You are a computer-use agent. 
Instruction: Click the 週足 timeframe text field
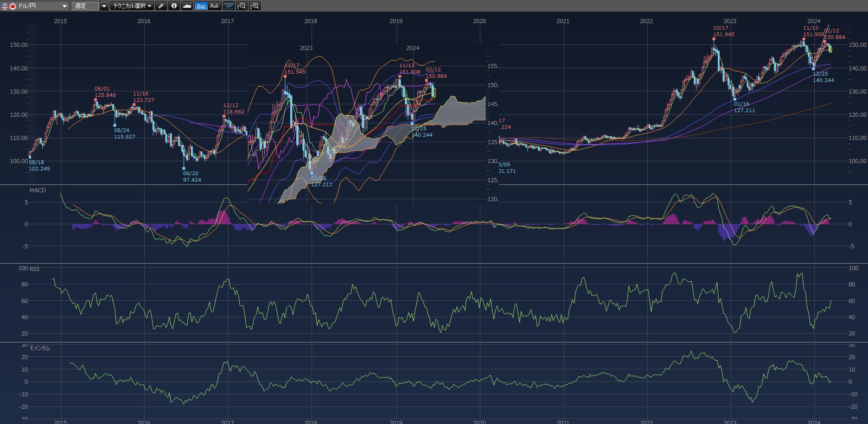85,6
